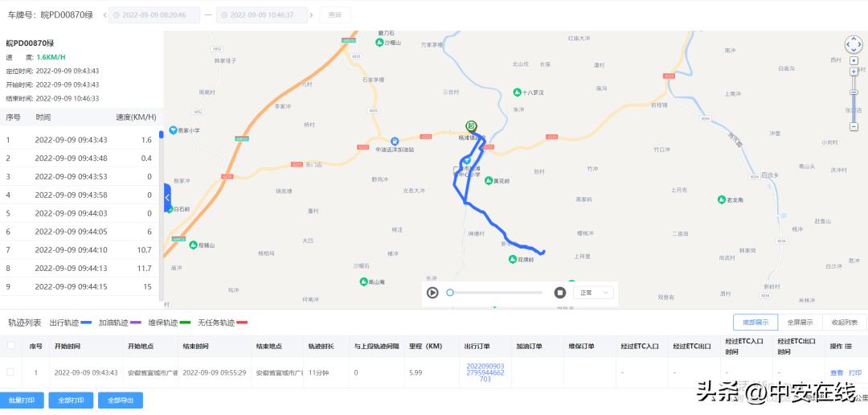Click the track point list scrollbar
This screenshot has width=868, height=415.
(x=161, y=134)
